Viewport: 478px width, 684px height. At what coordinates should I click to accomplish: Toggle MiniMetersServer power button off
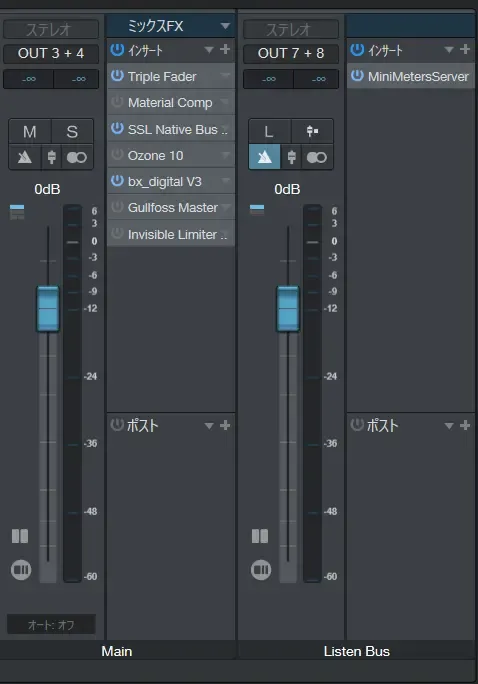point(357,75)
